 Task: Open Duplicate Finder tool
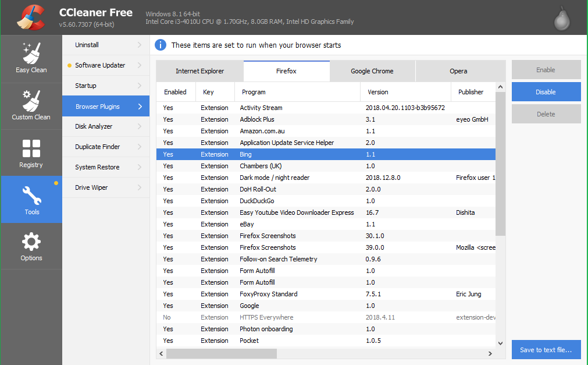tap(106, 147)
